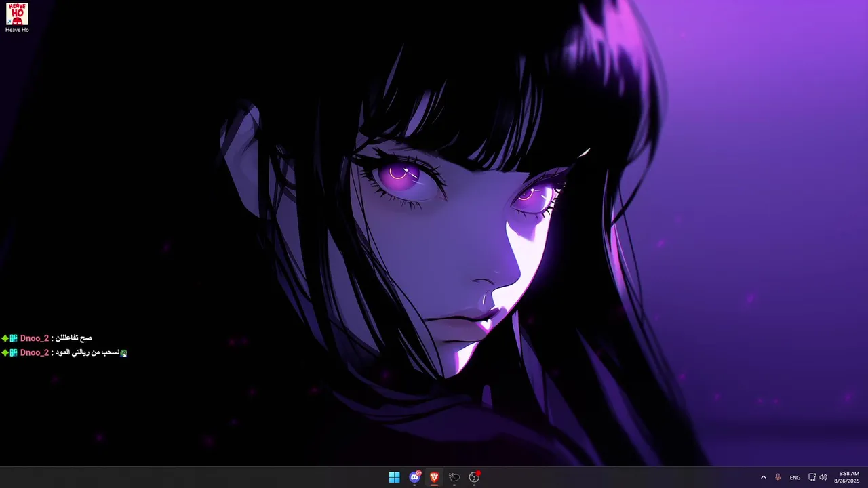868x488 pixels.
Task: Switch to the Brave browser taskbar icon
Action: click(x=434, y=477)
